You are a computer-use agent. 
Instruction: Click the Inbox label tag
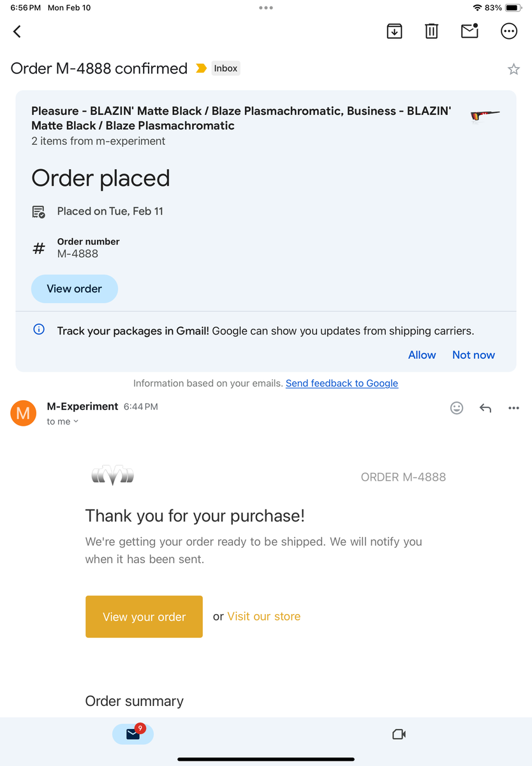tap(226, 68)
